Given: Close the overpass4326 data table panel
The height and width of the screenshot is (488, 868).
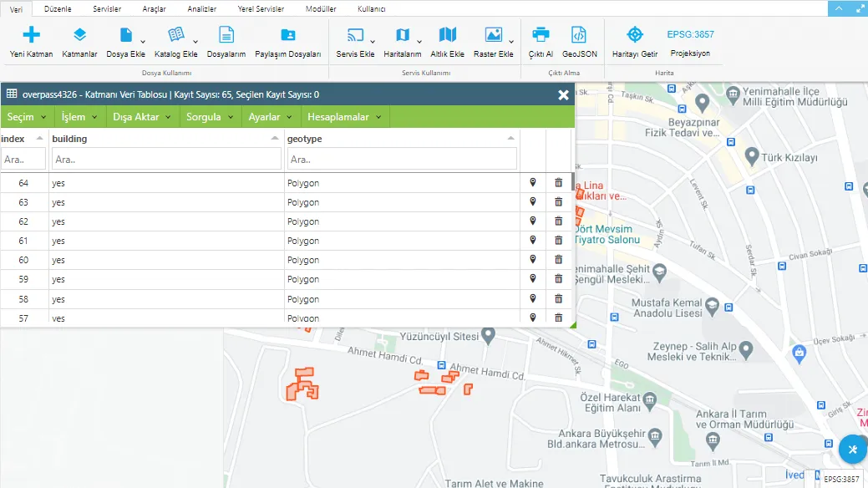Looking at the screenshot, I should (x=564, y=94).
